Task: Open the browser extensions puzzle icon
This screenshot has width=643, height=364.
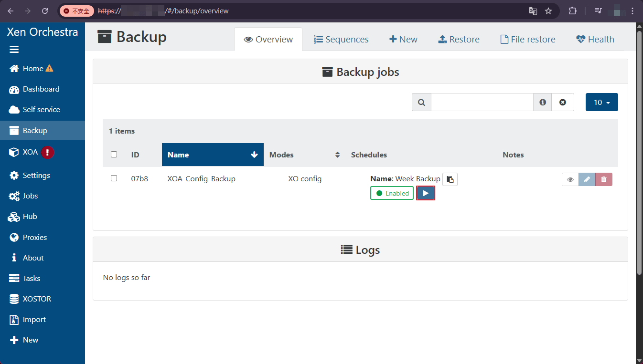Action: pos(572,10)
